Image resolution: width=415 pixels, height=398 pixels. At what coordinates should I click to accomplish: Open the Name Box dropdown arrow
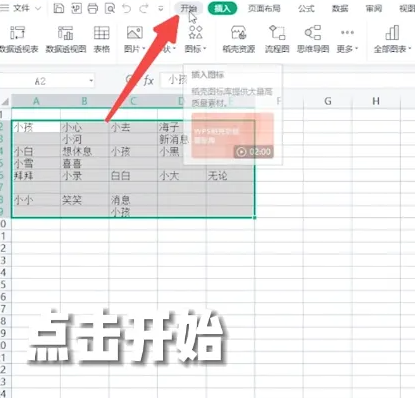[91, 81]
